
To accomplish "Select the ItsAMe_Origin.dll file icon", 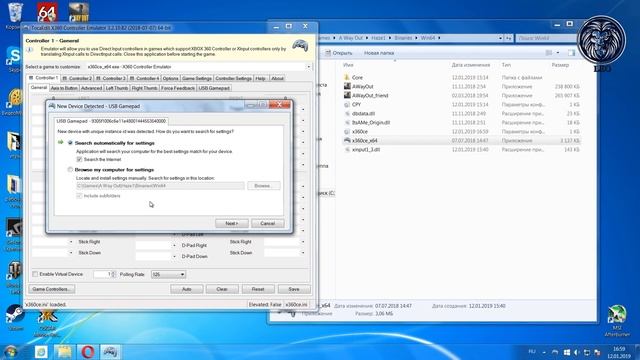I will pyautogui.click(x=347, y=122).
